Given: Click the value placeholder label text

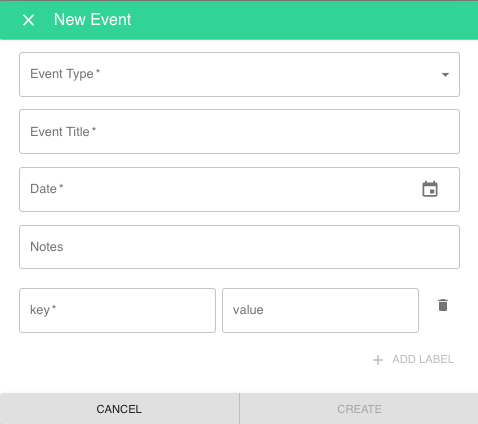Looking at the screenshot, I should 248,310.
